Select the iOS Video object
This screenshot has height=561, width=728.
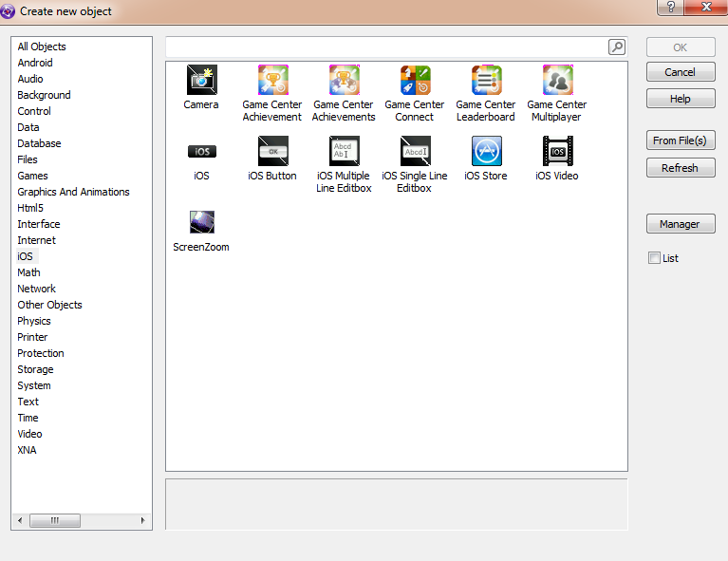[x=557, y=158]
